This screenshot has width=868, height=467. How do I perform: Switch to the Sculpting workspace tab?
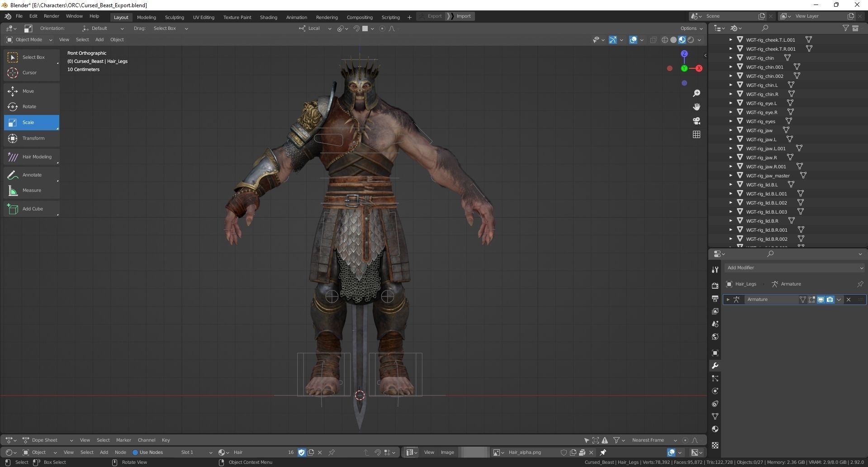coord(174,17)
